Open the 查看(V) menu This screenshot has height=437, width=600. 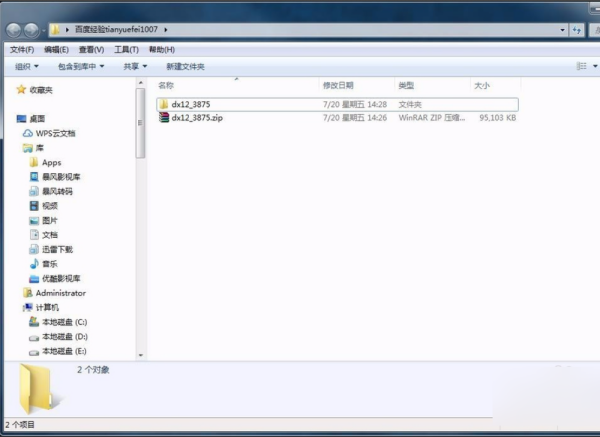[x=91, y=49]
